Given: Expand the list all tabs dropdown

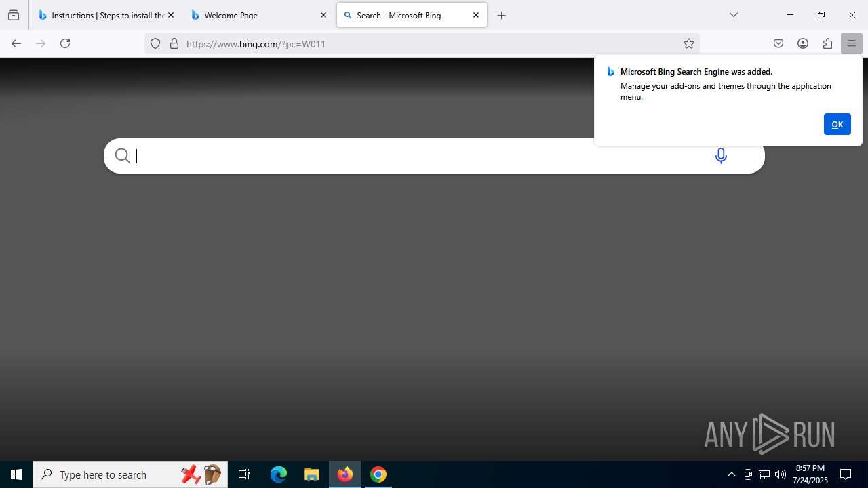Looking at the screenshot, I should tap(734, 15).
